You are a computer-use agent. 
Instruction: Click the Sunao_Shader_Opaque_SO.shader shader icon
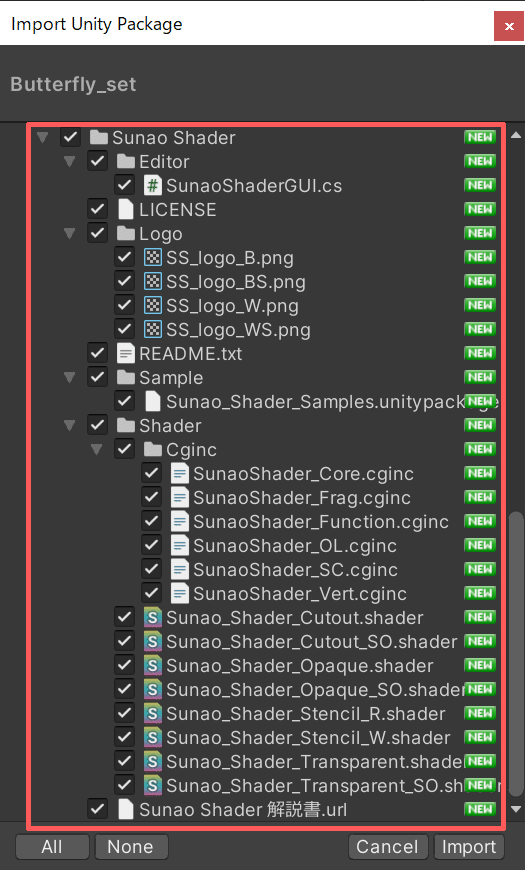153,689
